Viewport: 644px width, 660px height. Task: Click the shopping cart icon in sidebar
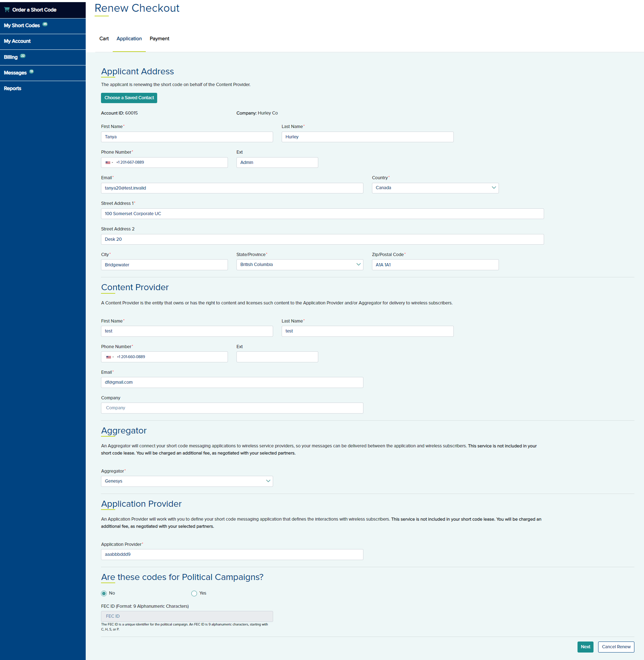click(7, 10)
